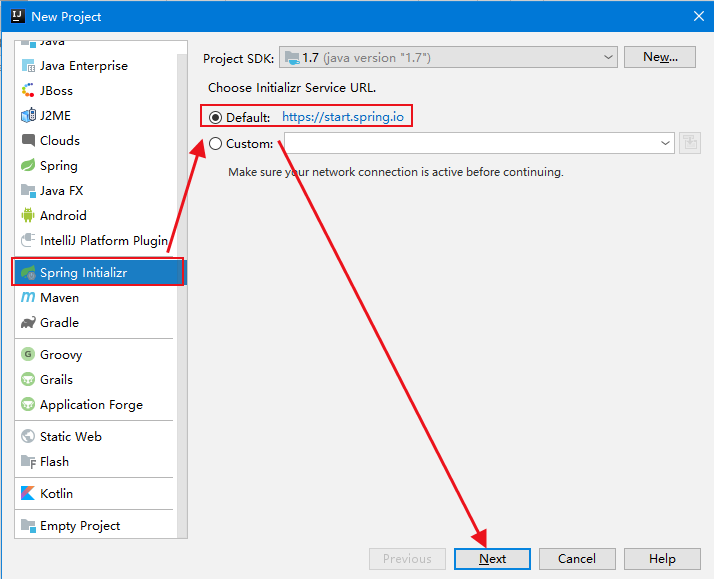
Task: Click the "Android" list label
Action: point(63,215)
